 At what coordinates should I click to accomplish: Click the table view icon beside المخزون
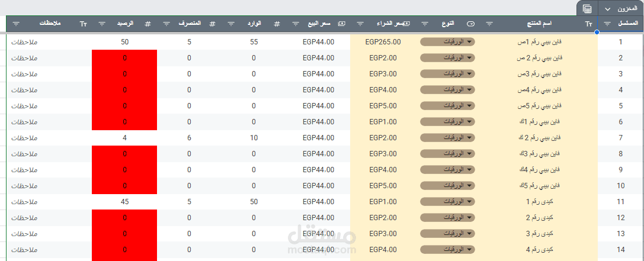587,9
